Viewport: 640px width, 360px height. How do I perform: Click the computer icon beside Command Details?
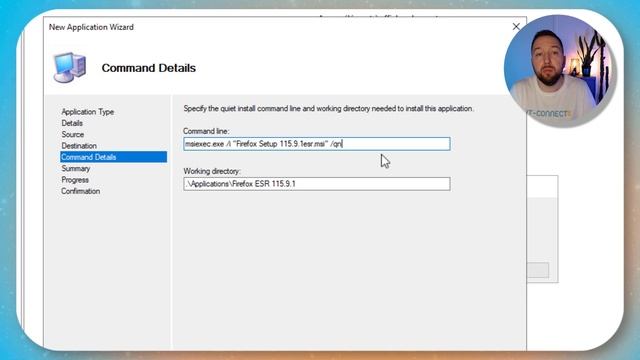70,67
